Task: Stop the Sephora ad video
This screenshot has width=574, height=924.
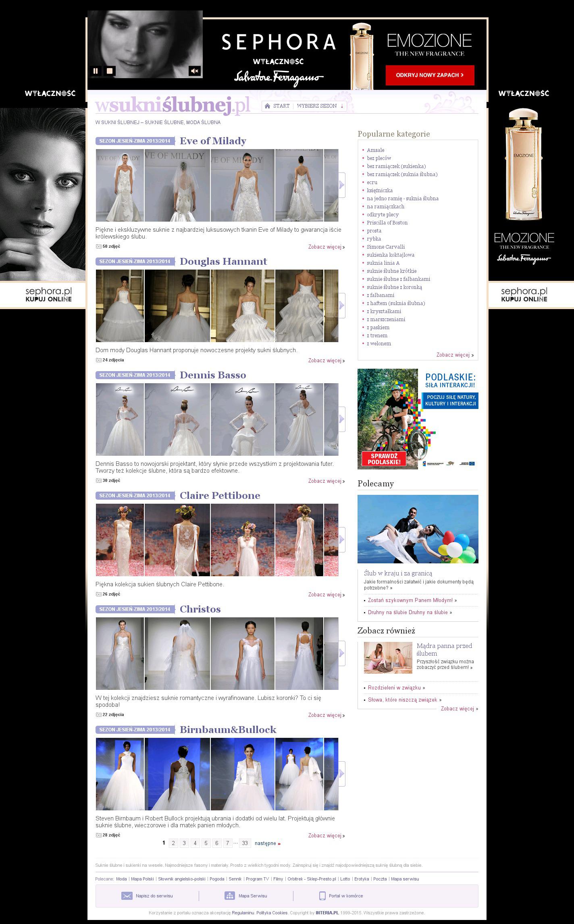Action: tap(109, 71)
